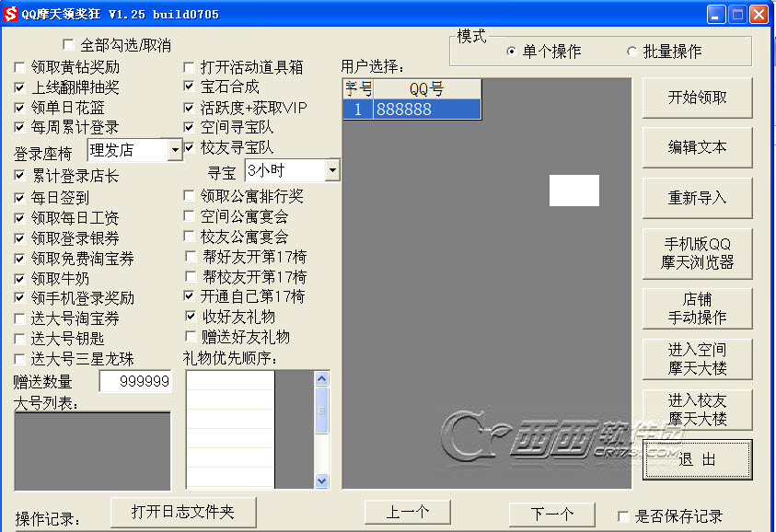Click the gift list scrollbar thumb
The height and width of the screenshot is (532, 776).
pyautogui.click(x=321, y=411)
